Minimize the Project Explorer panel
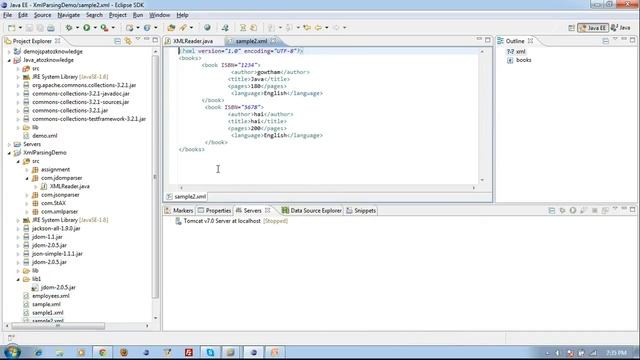The height and width of the screenshot is (360, 640). [147, 40]
